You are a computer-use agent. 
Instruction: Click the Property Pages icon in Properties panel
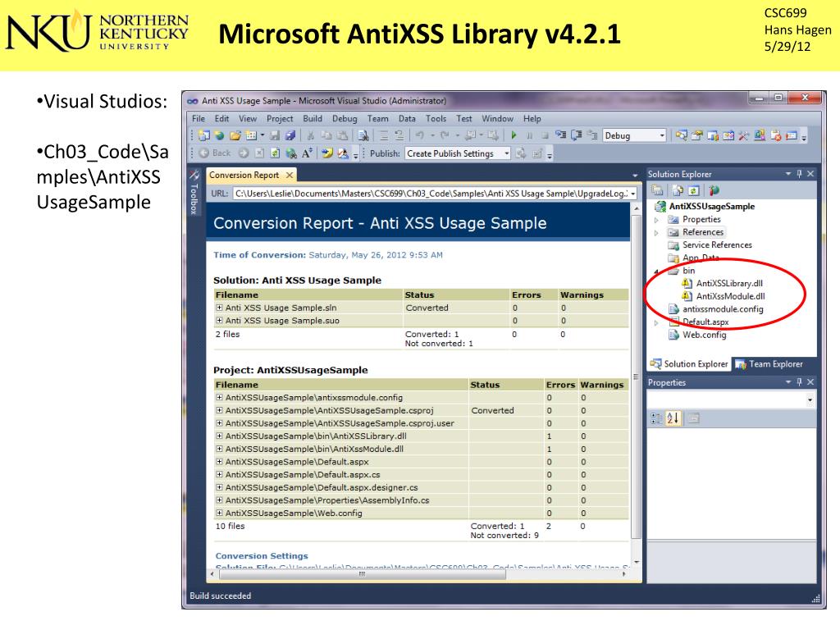(694, 418)
